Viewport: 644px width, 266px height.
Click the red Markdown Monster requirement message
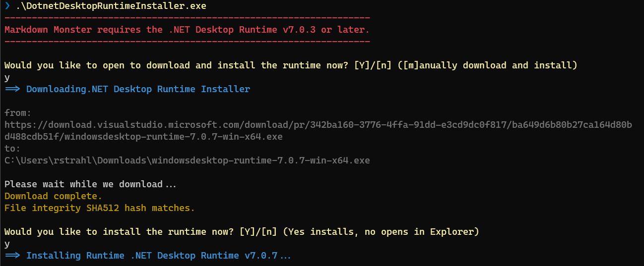[187, 30]
